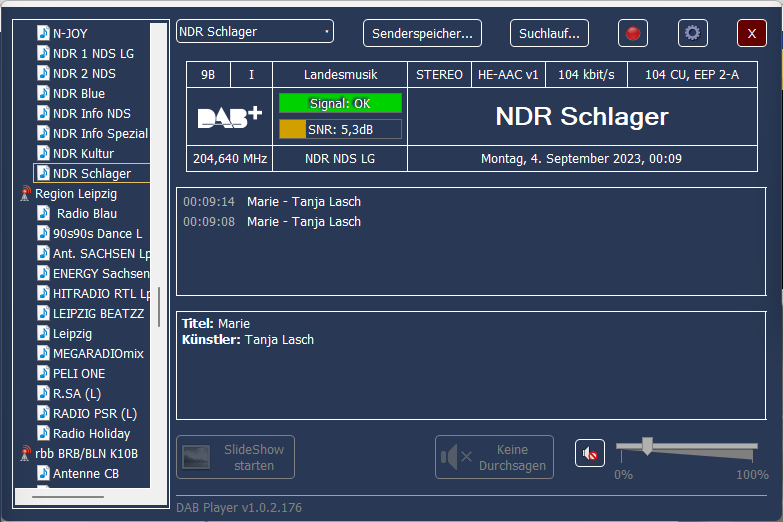The width and height of the screenshot is (783, 522).
Task: Click the 104 kbit/s bitrate cell
Action: 586,75
